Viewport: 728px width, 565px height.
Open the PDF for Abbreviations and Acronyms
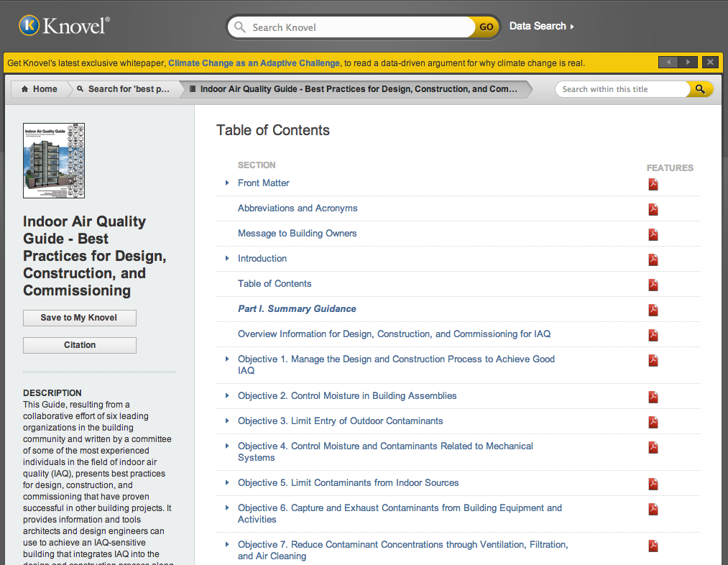tap(653, 209)
